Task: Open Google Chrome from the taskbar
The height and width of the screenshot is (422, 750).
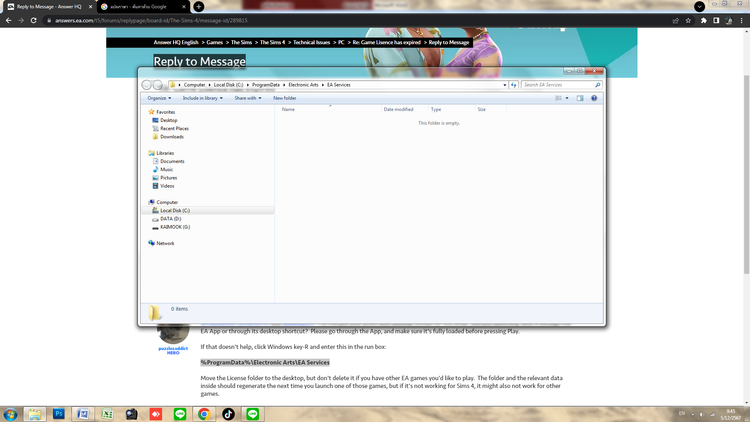Action: click(203, 412)
